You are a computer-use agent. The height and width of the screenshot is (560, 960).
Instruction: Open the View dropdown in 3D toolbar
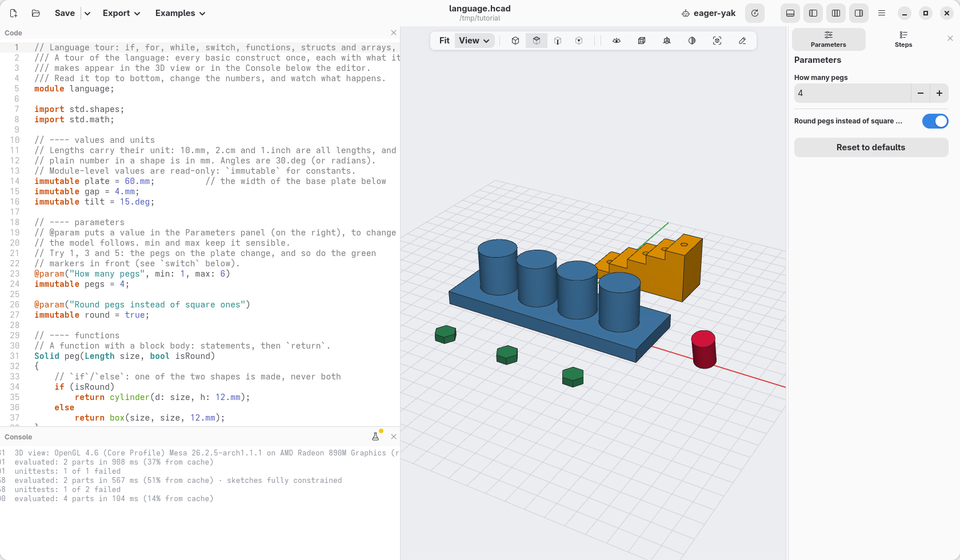[474, 41]
